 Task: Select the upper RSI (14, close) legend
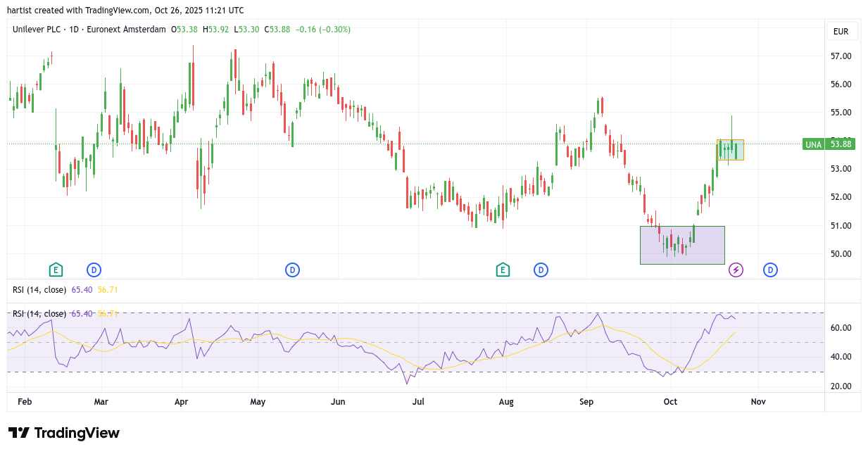pos(39,289)
